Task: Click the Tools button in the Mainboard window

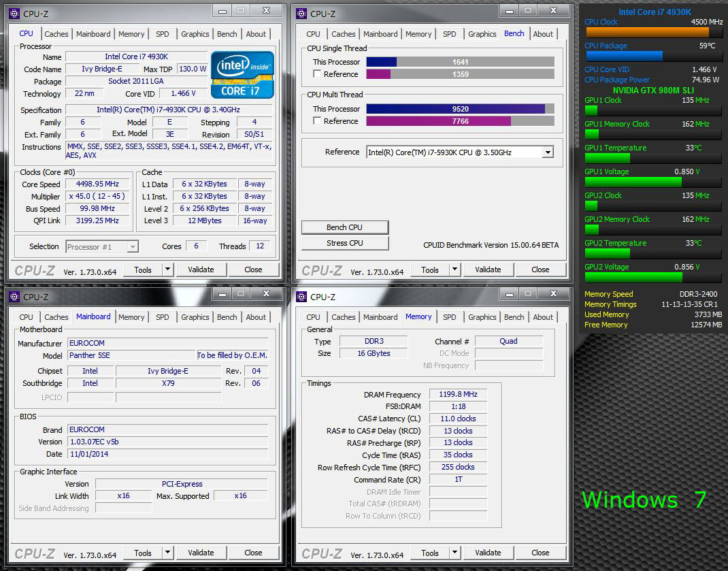Action: coord(143,553)
